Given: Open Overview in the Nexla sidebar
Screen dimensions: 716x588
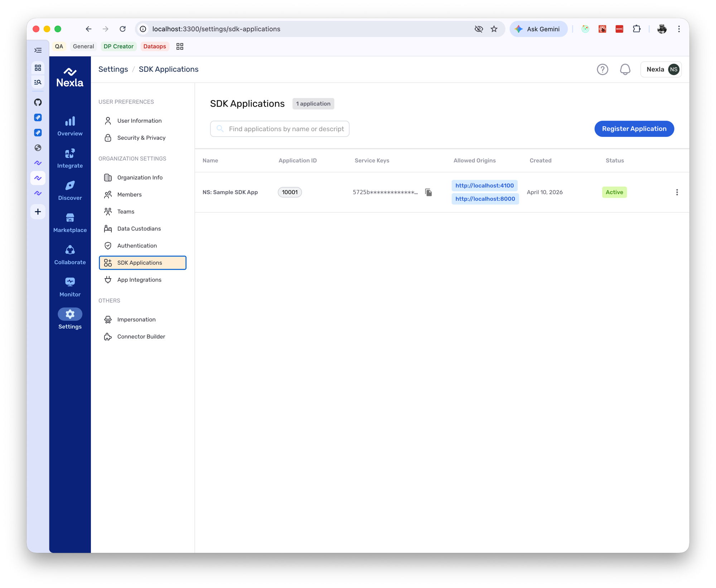Looking at the screenshot, I should [x=69, y=126].
